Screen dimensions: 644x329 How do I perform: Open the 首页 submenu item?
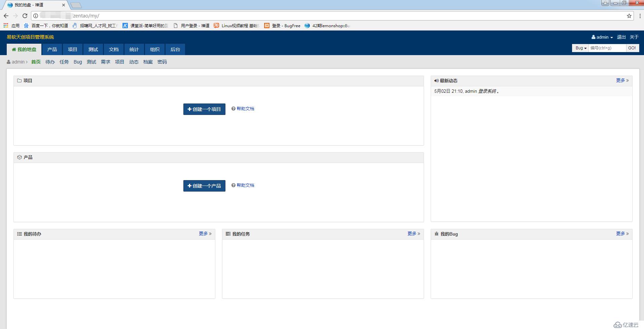point(36,62)
